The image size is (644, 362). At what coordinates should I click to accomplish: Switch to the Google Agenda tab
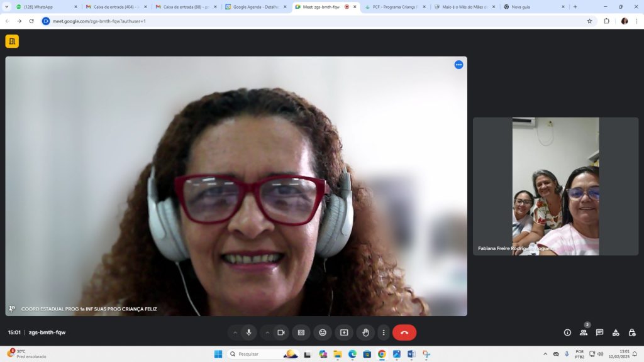tap(255, 7)
